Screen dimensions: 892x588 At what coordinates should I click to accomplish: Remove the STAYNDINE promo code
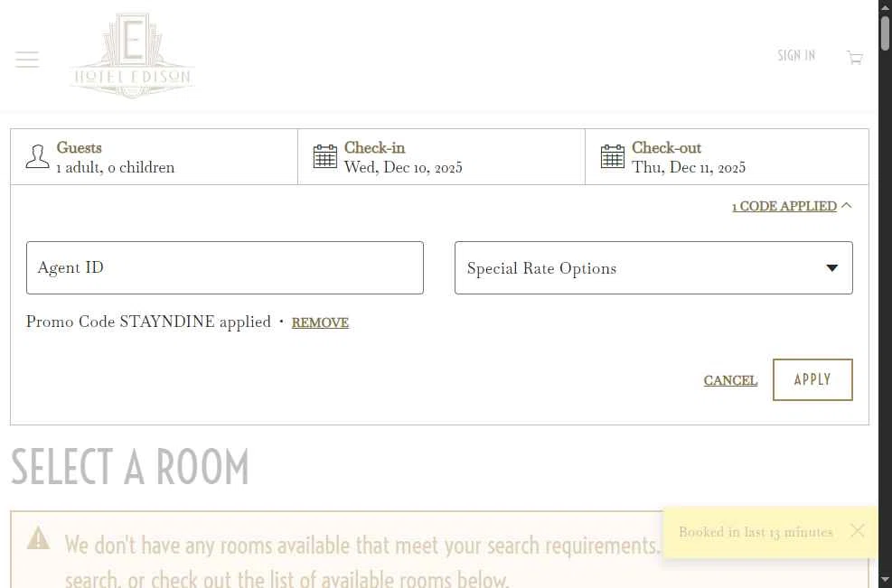320,322
